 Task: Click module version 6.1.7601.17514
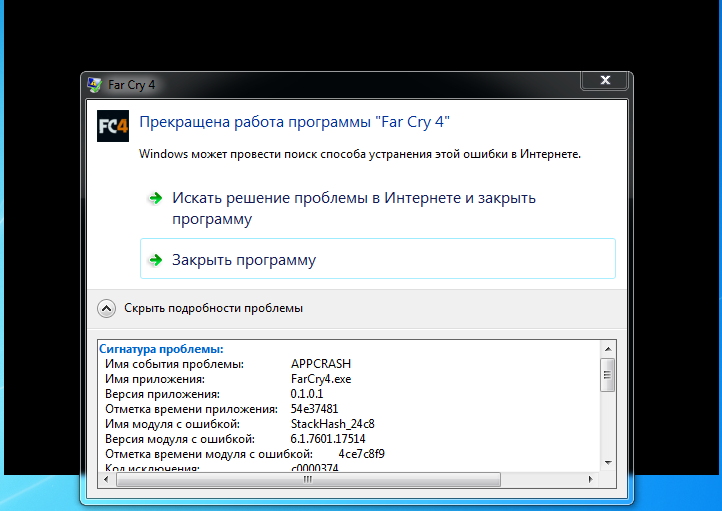pyautogui.click(x=328, y=439)
